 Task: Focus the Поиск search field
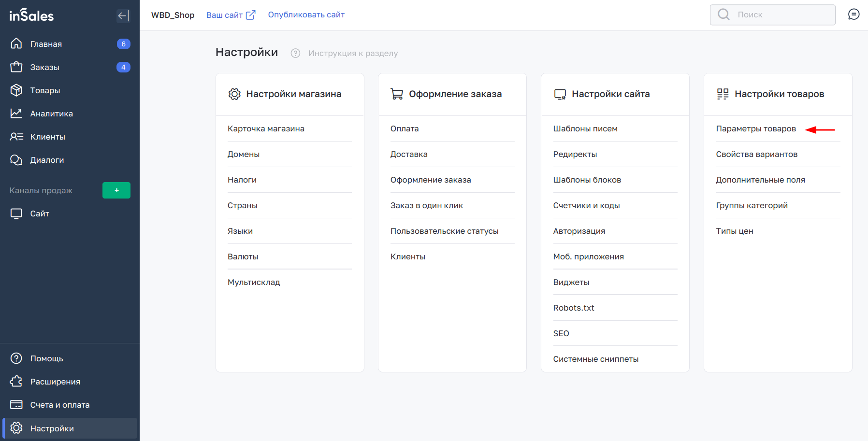click(773, 14)
